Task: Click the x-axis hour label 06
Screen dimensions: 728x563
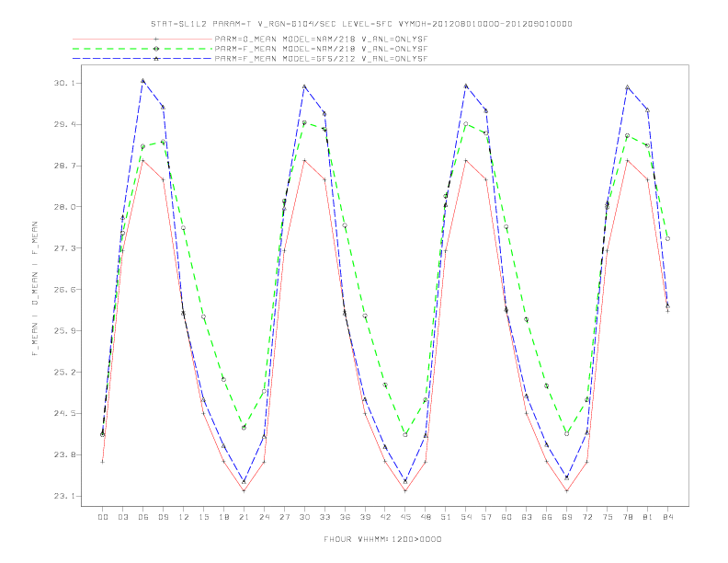Action: [143, 517]
